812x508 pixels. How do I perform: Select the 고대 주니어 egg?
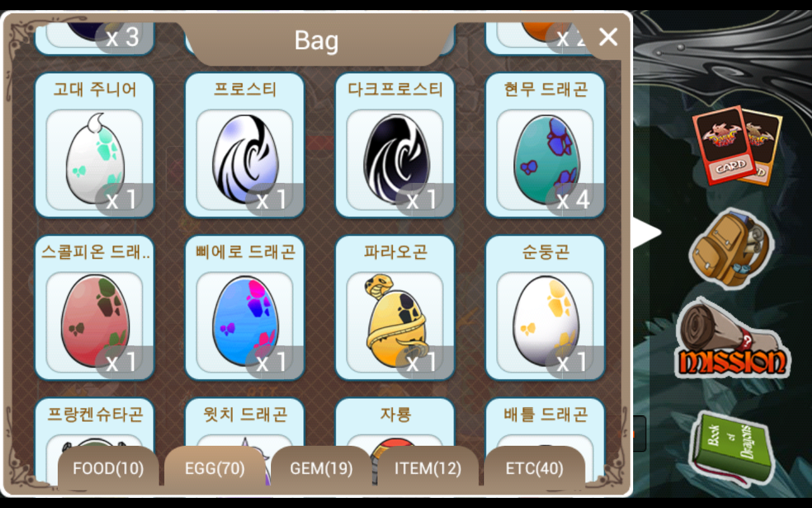(95, 145)
